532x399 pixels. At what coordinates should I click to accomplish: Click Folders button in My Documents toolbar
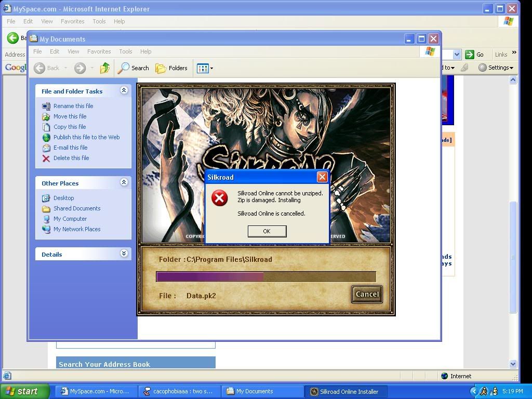pyautogui.click(x=171, y=68)
